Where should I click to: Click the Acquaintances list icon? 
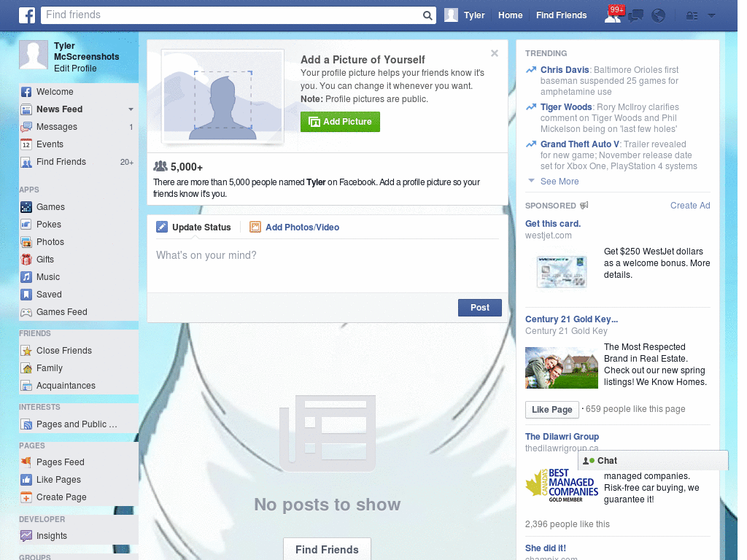pyautogui.click(x=26, y=386)
